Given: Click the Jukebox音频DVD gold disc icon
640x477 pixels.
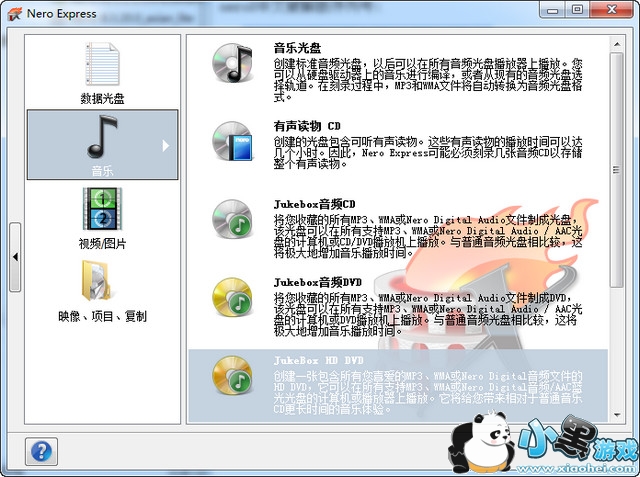Looking at the screenshot, I should pos(232,297).
